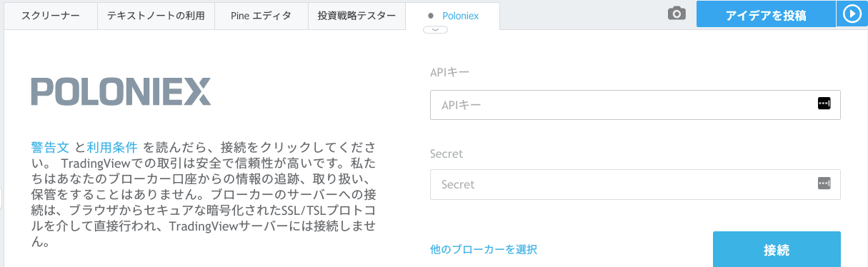Screen dimensions: 868x267
Task: Collapse panel via chevron under Poloniex tab
Action: pos(435,30)
